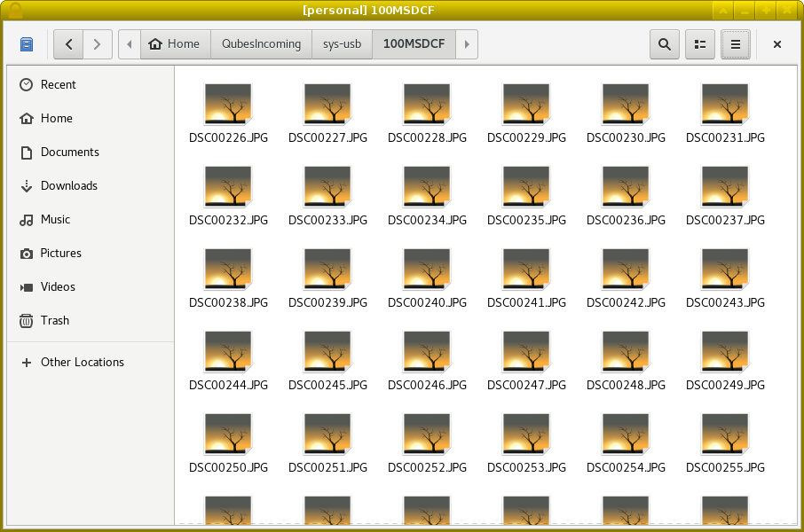
Task: Select the DSC00245.JPG image icon
Action: click(x=327, y=352)
